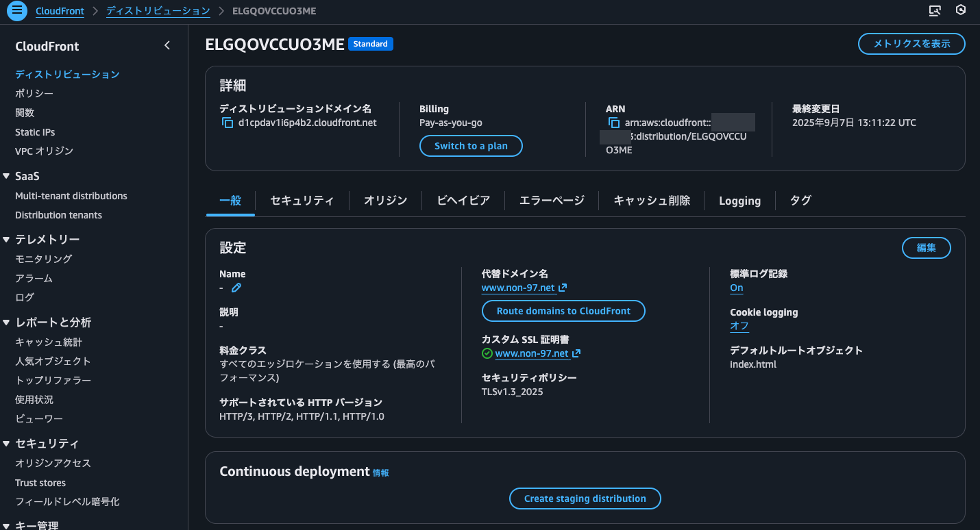Collapse the SaaS sidebar section

(6, 177)
